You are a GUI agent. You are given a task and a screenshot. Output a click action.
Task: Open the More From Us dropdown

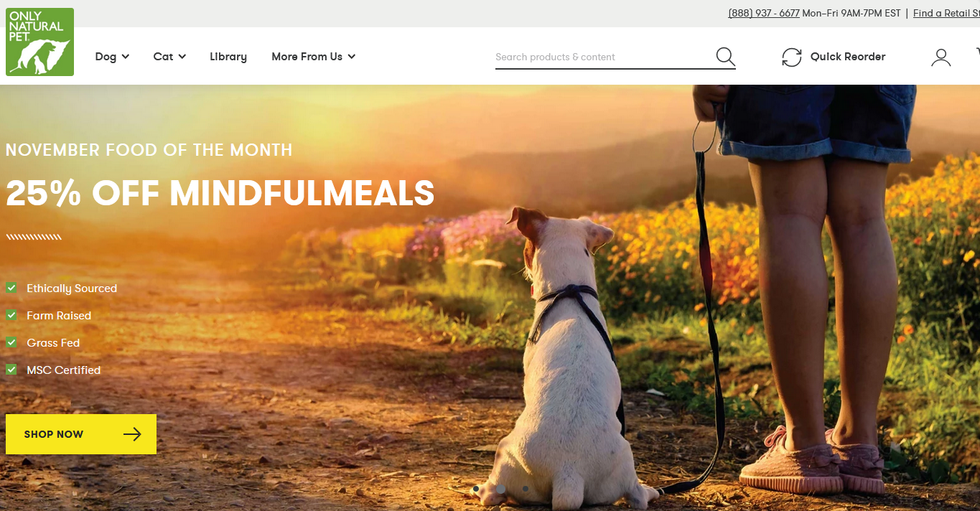314,57
